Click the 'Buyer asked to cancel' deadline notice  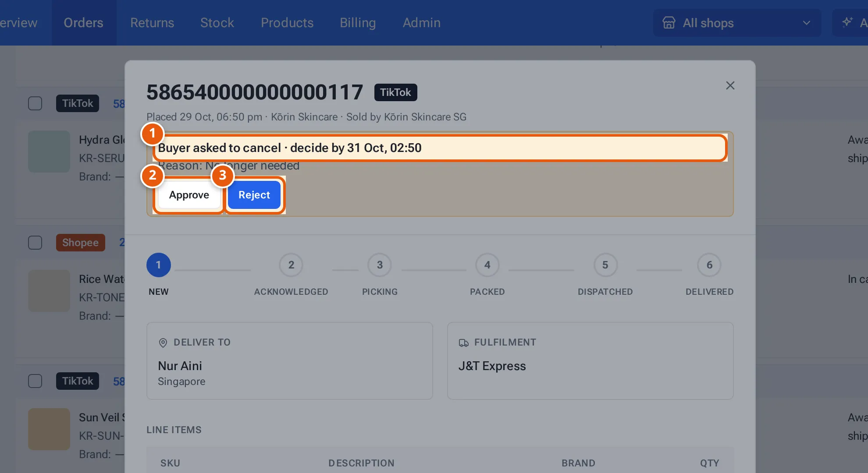coord(290,148)
